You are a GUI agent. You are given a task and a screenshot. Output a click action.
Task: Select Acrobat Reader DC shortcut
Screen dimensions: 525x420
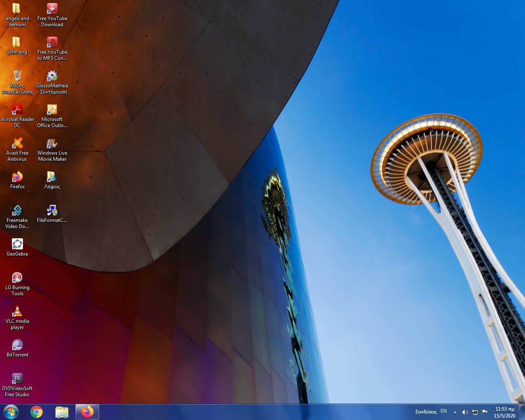(x=17, y=116)
